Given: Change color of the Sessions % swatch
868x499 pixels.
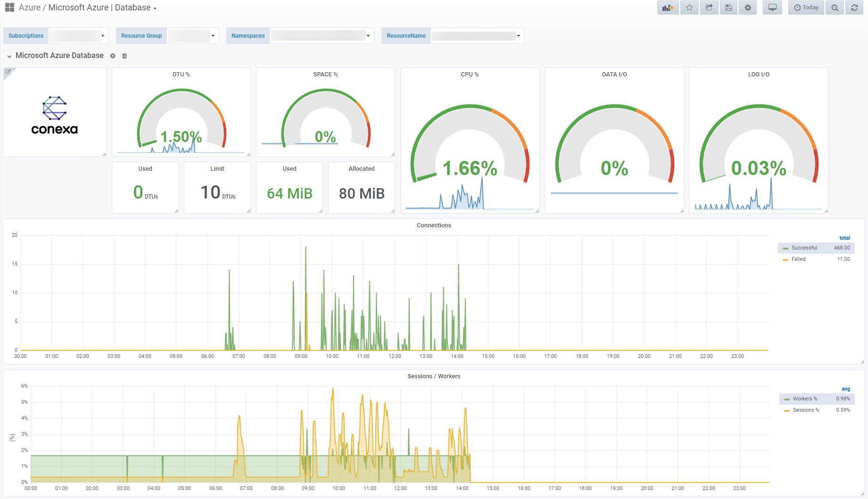Looking at the screenshot, I should coord(787,410).
